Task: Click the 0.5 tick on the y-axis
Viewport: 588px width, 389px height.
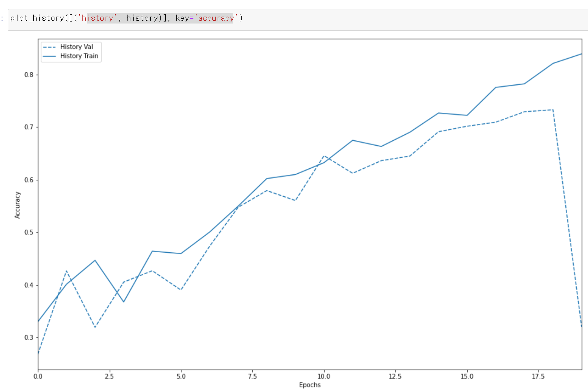Action: [x=29, y=232]
